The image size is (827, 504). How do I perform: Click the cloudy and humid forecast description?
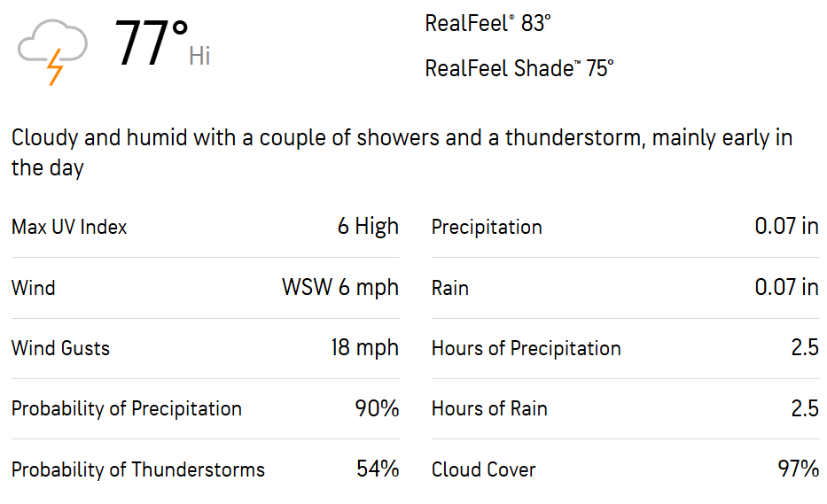pos(402,152)
